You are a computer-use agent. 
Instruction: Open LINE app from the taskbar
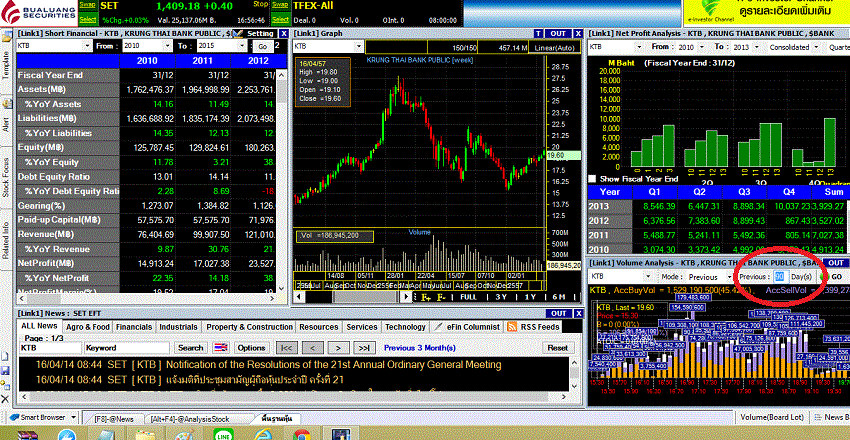(x=223, y=435)
